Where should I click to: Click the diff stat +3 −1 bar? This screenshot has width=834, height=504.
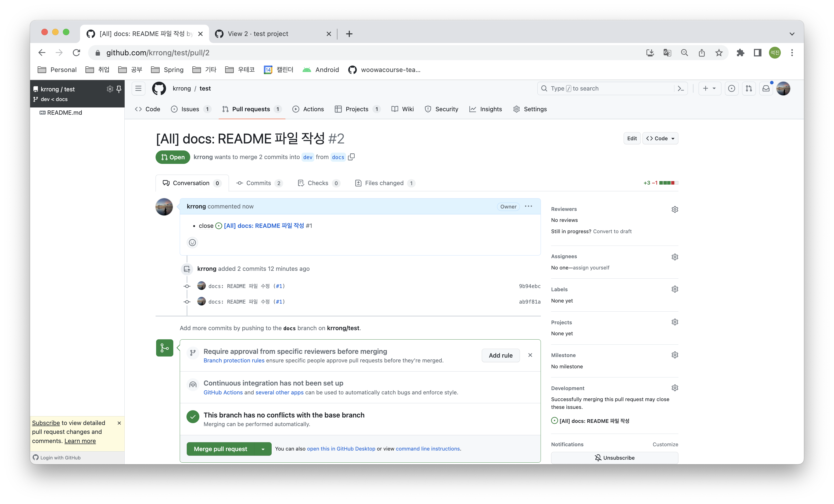660,183
